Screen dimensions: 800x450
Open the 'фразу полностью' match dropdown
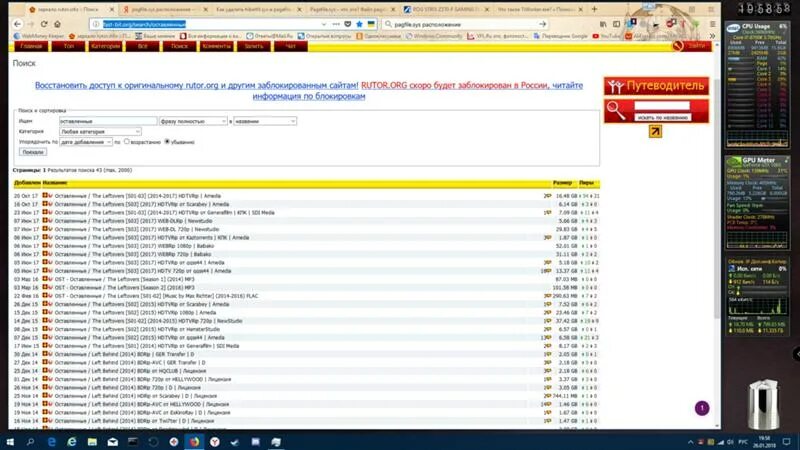193,121
